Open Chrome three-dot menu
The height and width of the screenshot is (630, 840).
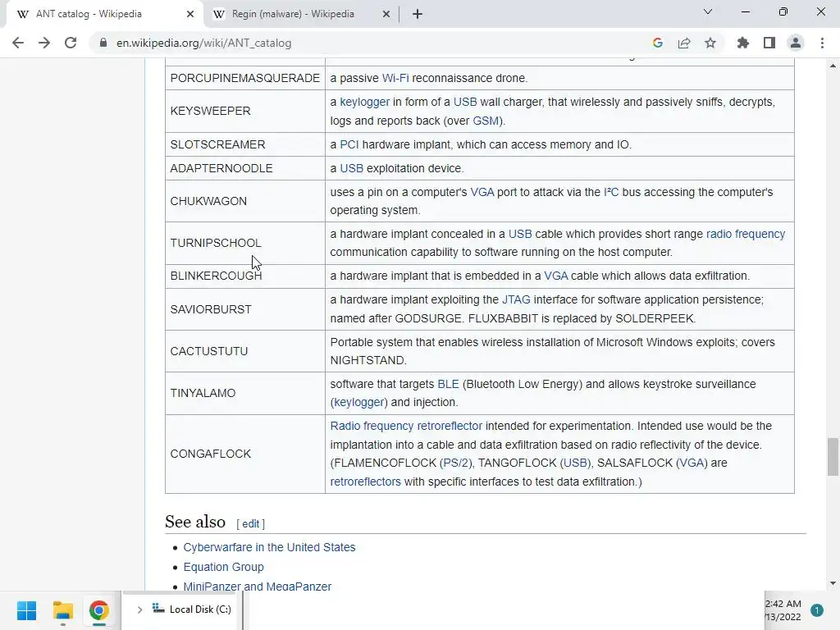point(822,43)
